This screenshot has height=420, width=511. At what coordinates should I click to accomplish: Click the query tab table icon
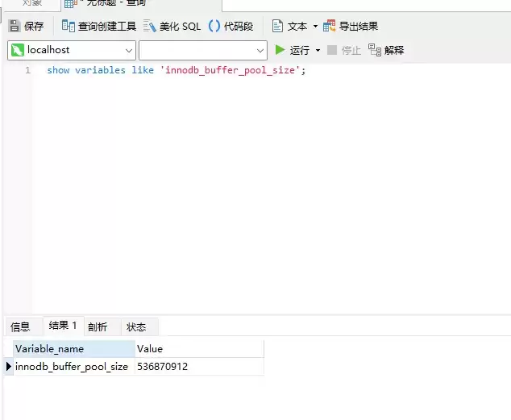coord(71,4)
